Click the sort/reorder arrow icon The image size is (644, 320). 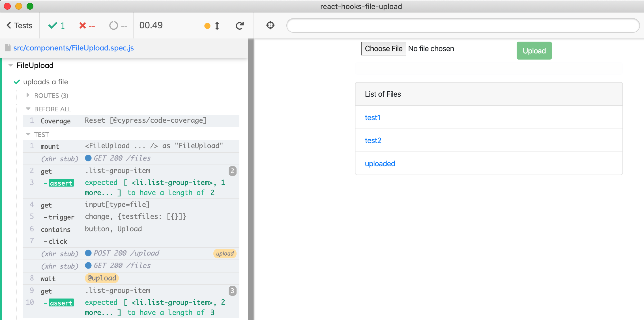pos(216,26)
